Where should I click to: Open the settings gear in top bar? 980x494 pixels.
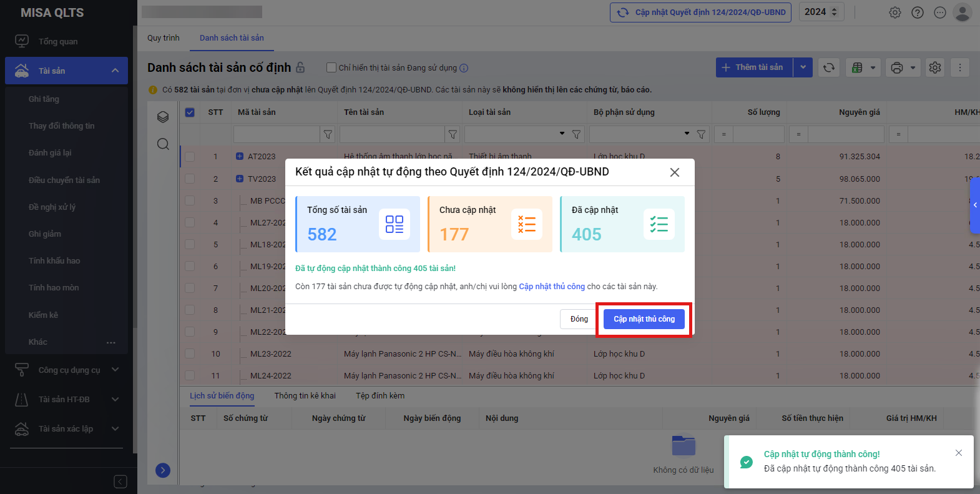[x=895, y=12]
